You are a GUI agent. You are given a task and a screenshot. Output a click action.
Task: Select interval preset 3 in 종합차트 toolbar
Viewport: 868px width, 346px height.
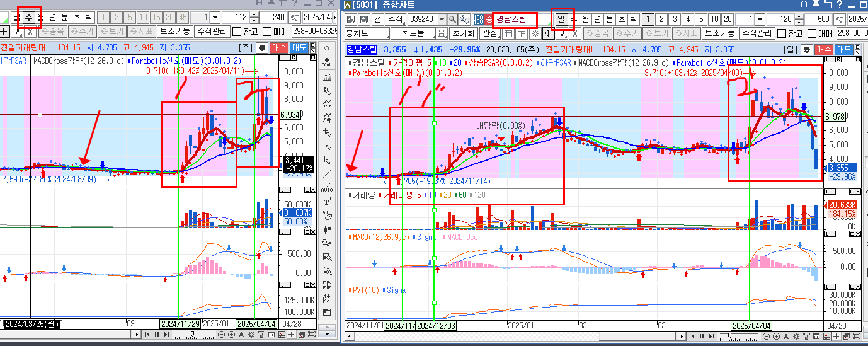click(x=675, y=19)
